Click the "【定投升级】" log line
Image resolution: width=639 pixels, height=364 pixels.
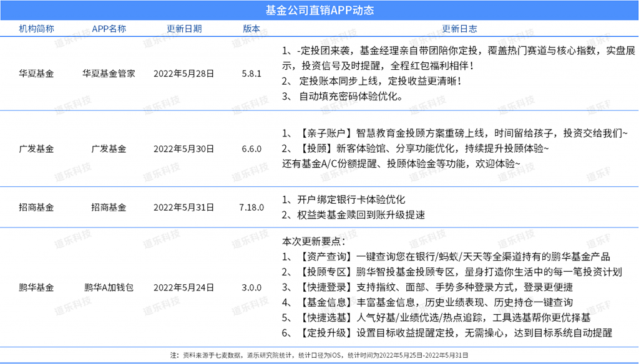(x=447, y=333)
